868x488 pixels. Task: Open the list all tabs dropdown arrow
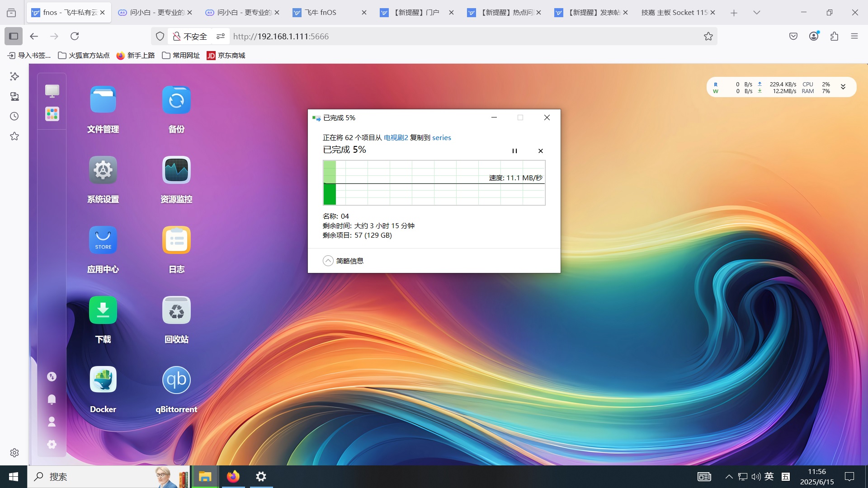click(757, 13)
